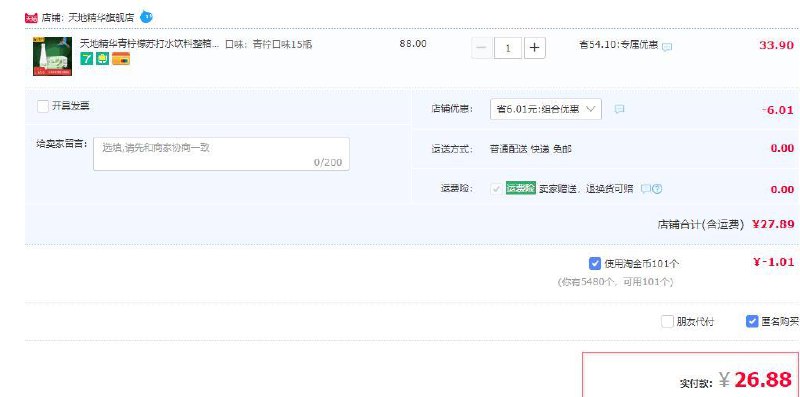Enable the 朋友代付 checkbox
Viewport: 800px width, 397px height.
click(667, 321)
